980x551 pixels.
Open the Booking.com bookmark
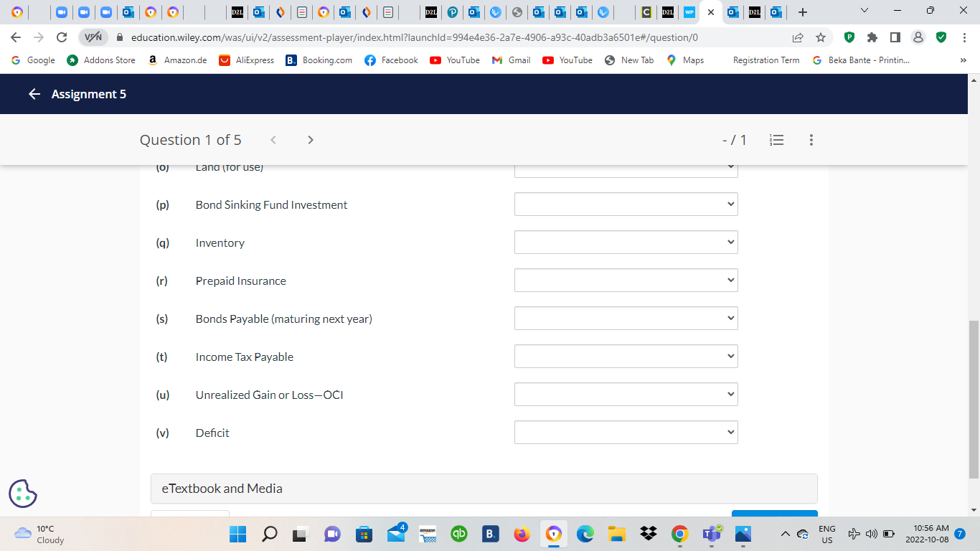pos(319,60)
